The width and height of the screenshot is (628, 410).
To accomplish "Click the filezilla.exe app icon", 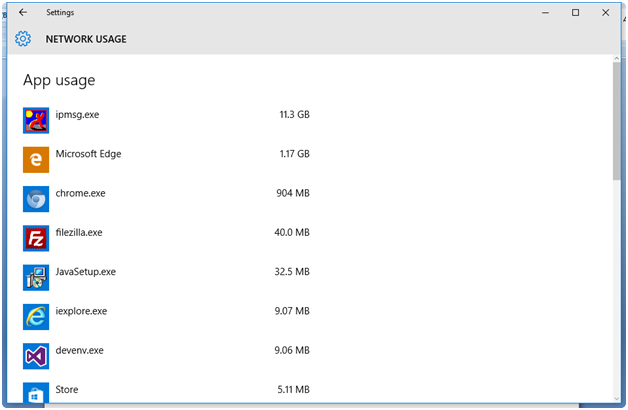I will [36, 238].
